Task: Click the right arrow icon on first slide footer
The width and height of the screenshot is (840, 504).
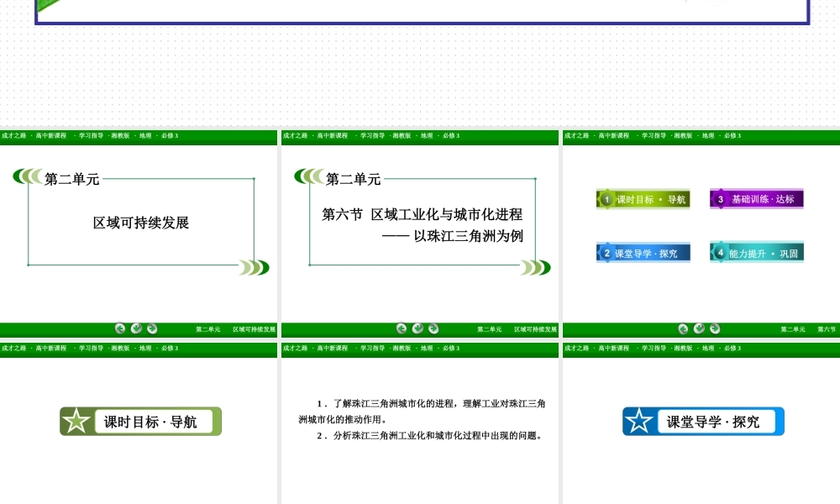Action: point(152,328)
